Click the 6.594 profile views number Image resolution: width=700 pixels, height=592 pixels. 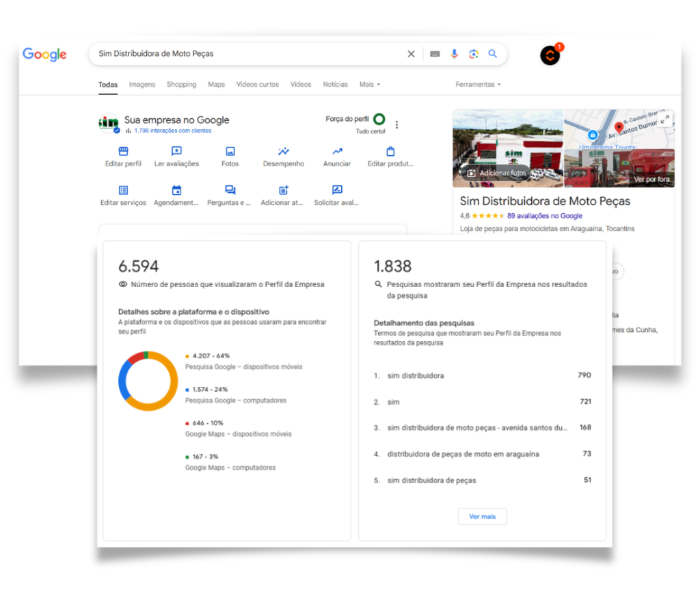click(138, 267)
